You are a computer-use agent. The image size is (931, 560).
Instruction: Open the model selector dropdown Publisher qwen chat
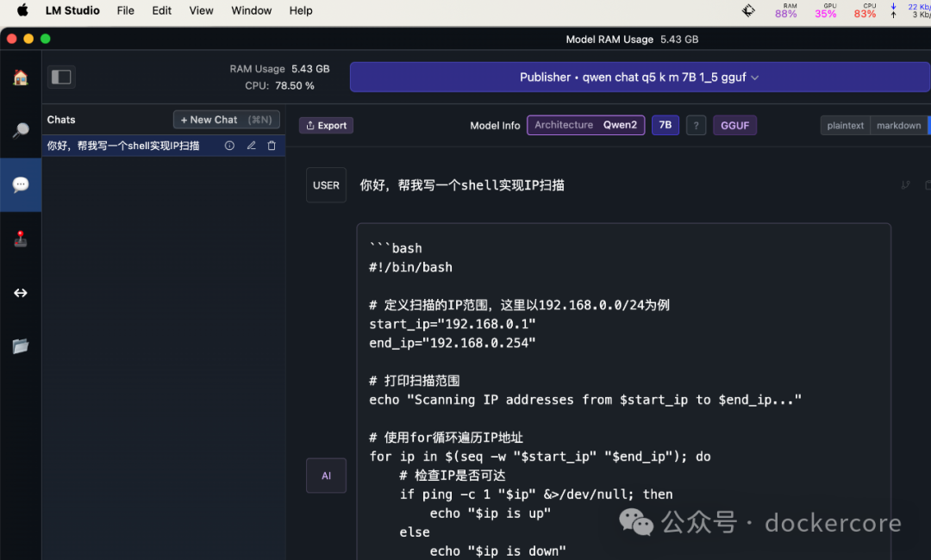pos(640,78)
